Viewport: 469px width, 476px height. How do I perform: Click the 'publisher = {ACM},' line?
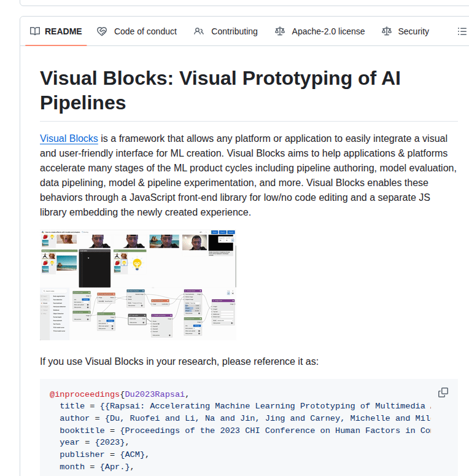[x=104, y=455]
